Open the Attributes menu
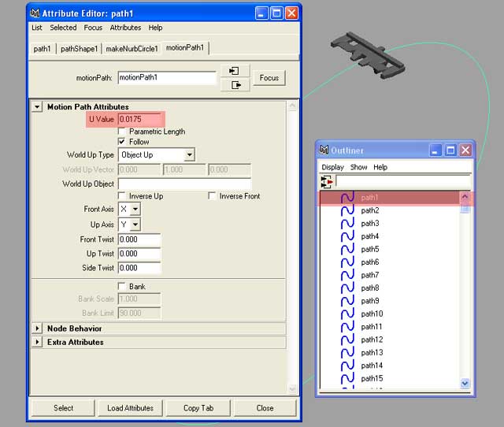Screen dimensions: 504x427 (x=125, y=28)
